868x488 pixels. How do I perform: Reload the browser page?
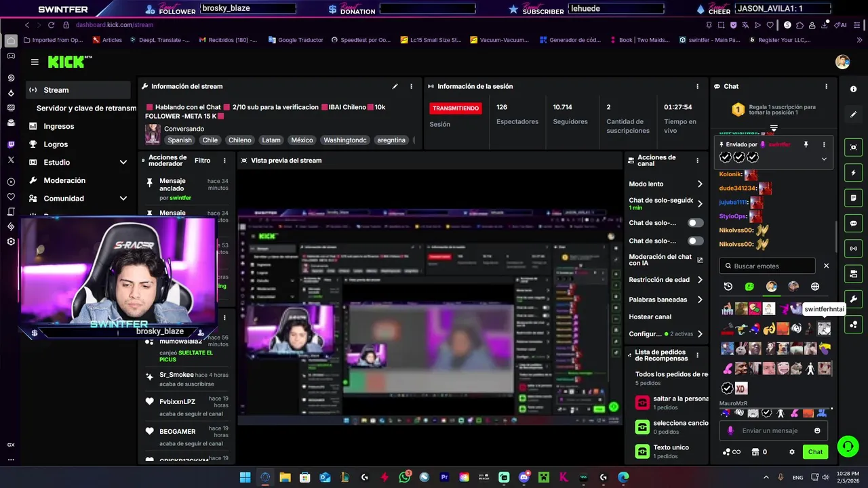51,25
